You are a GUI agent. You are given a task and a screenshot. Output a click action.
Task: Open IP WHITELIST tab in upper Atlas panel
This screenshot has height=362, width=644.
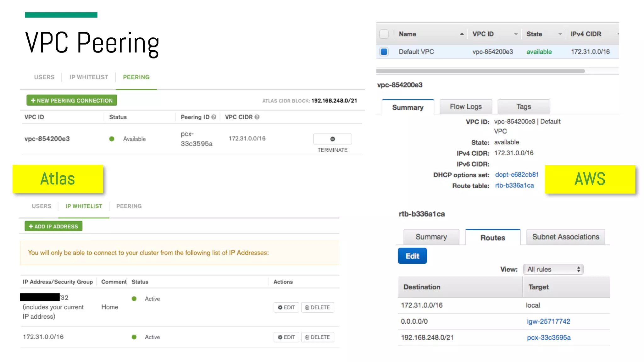pyautogui.click(x=89, y=77)
